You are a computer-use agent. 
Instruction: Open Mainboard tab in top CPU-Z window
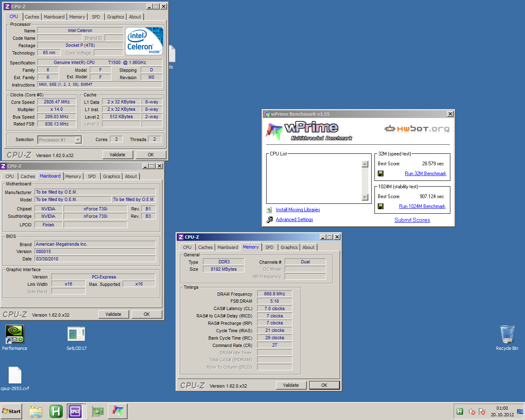(x=54, y=17)
